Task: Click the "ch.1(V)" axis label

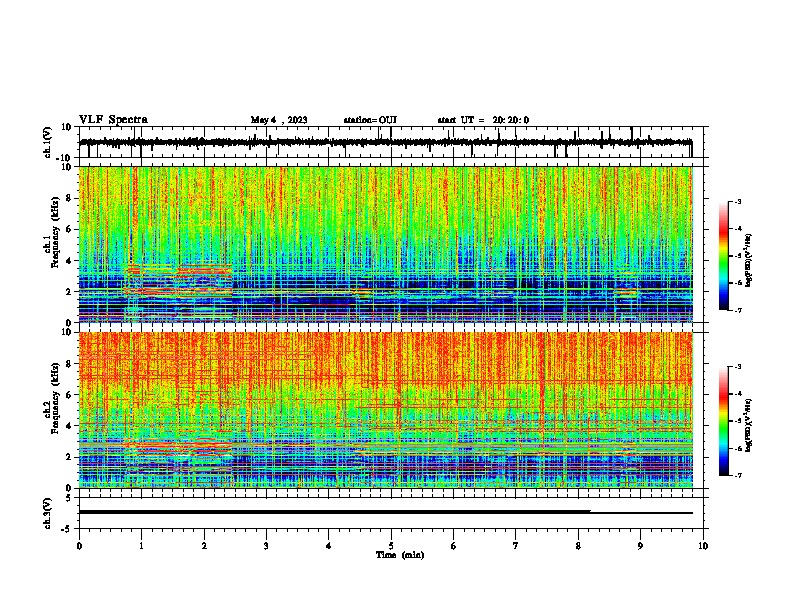Action: (x=47, y=142)
